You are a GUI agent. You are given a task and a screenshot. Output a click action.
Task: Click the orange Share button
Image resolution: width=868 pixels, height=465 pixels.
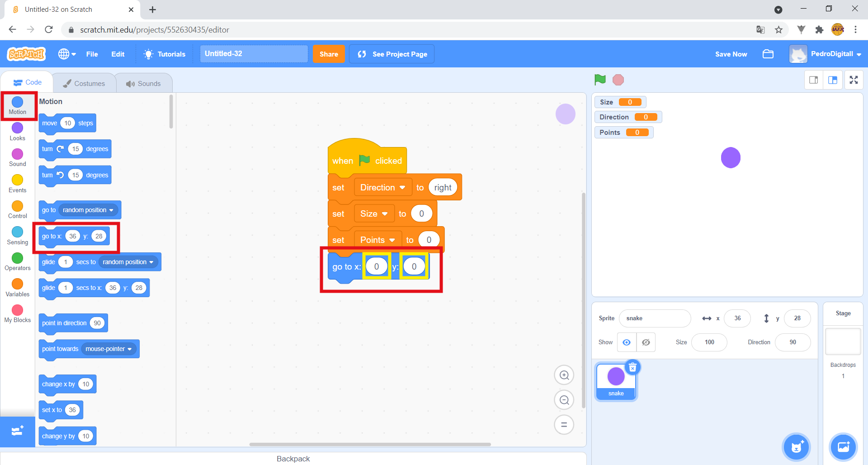[329, 54]
